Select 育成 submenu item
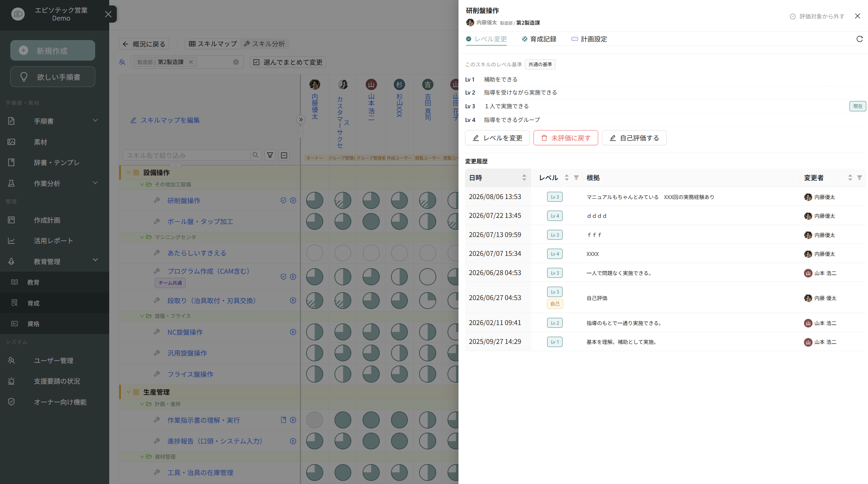868x484 pixels. pos(54,303)
